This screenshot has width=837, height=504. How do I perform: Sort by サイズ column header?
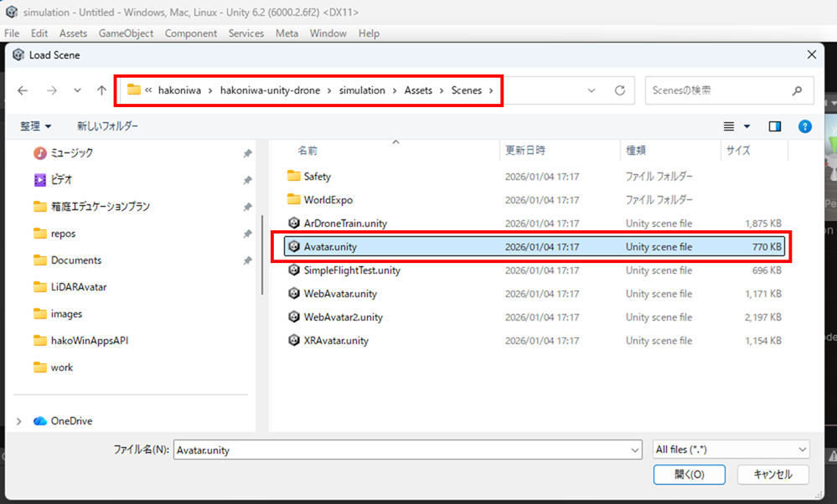click(x=738, y=151)
